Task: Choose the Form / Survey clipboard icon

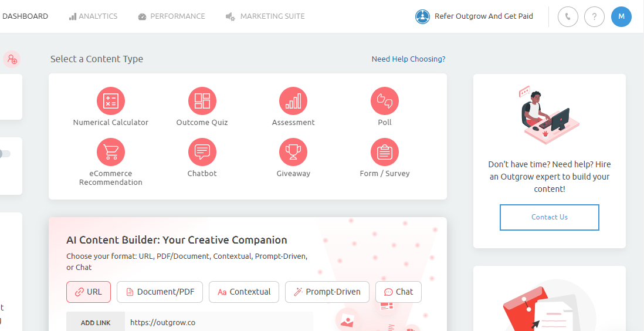Action: point(385,152)
